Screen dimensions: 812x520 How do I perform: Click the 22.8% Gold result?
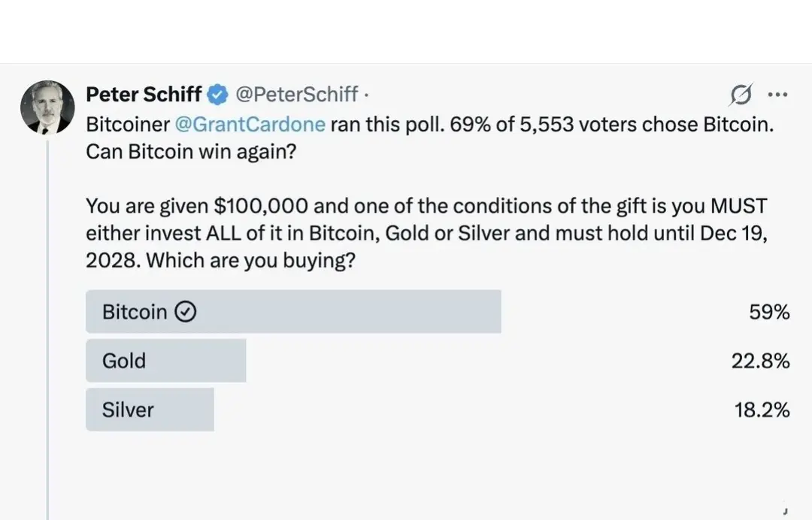tap(760, 361)
